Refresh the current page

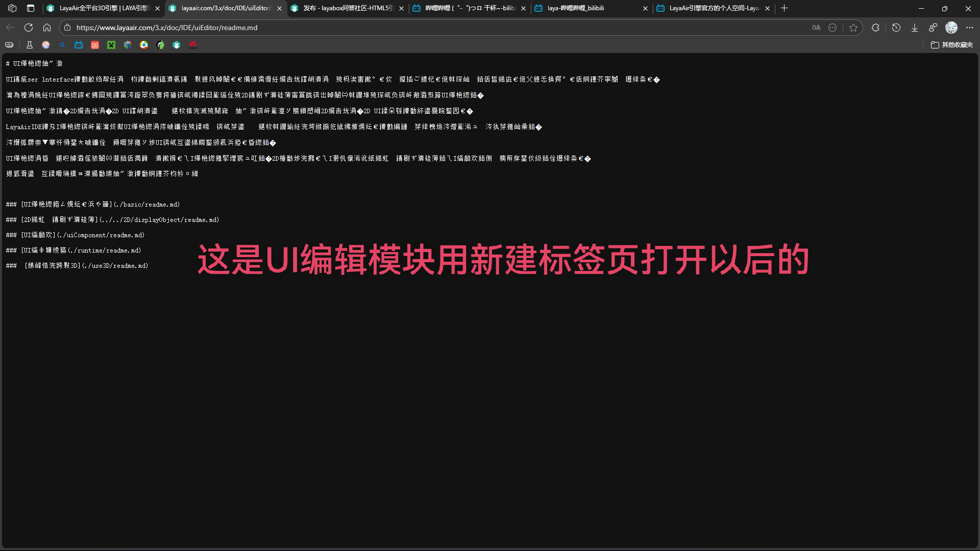[29, 28]
